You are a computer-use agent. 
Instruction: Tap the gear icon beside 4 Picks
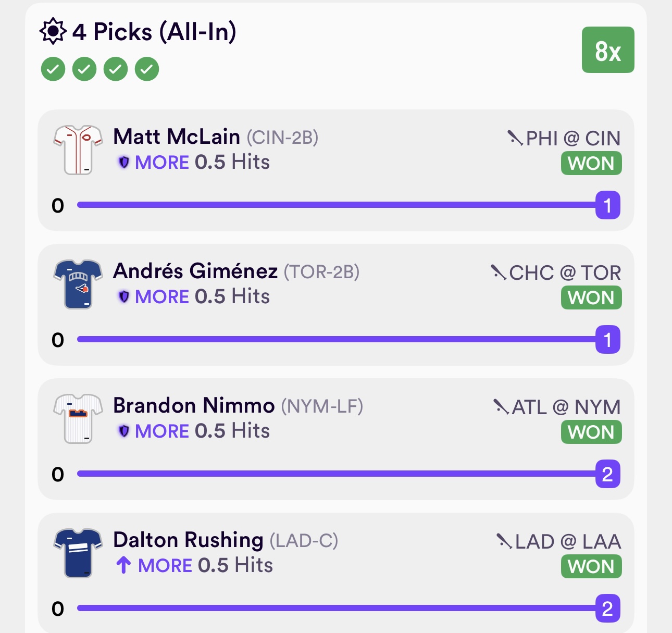tap(53, 31)
